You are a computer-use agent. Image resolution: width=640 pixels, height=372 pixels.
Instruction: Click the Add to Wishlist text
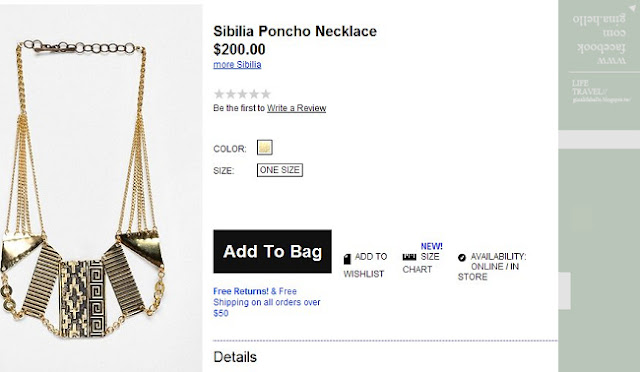365,265
